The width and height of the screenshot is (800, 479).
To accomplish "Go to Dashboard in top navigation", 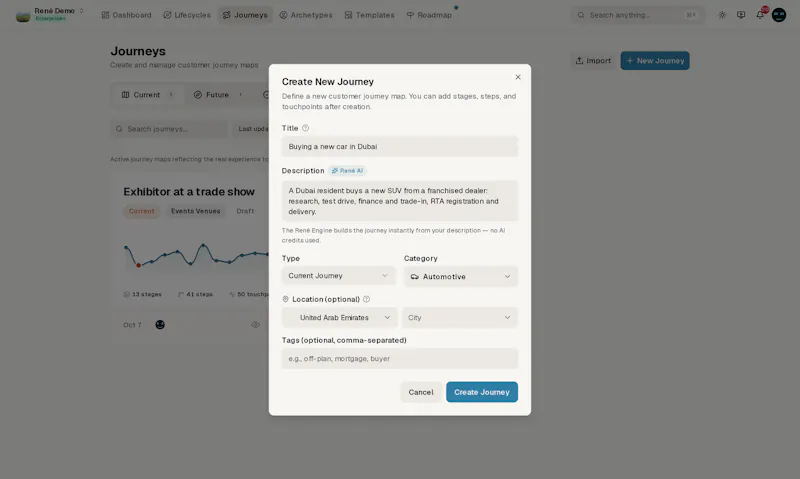I will pos(127,15).
